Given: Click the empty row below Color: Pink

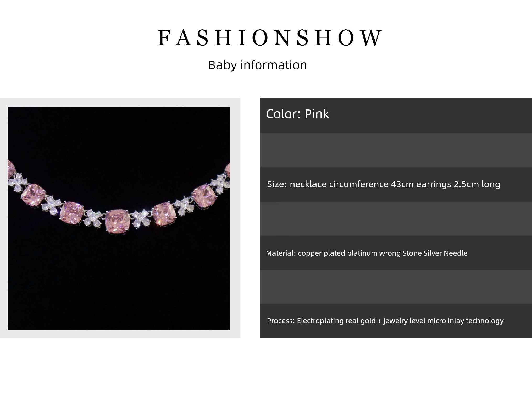Looking at the screenshot, I should 396,150.
